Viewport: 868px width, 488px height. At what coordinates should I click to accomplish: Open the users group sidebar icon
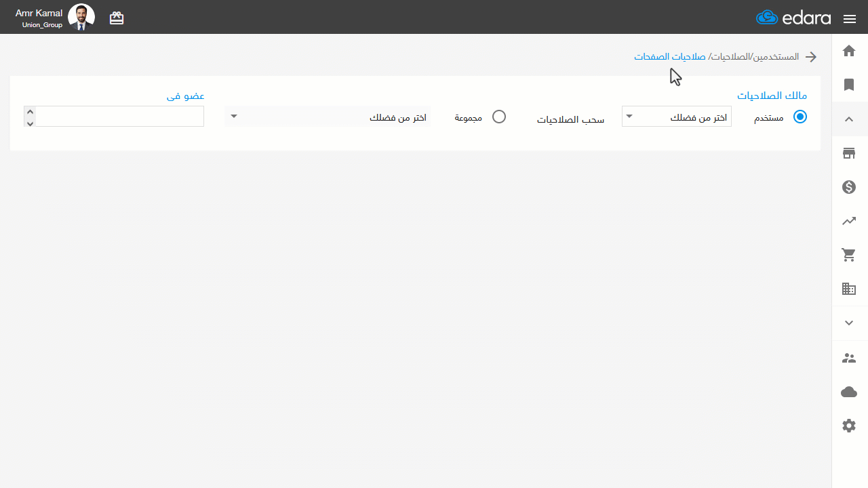(849, 358)
